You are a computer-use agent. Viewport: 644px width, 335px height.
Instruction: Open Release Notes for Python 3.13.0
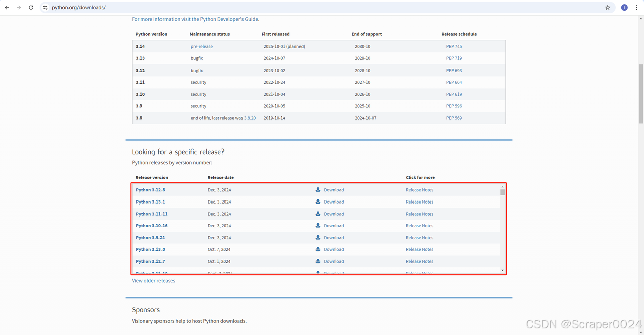click(x=419, y=249)
